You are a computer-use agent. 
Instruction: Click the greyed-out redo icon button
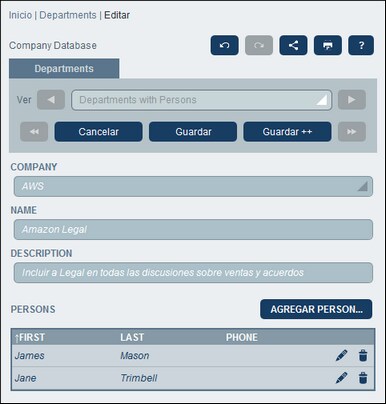(259, 45)
